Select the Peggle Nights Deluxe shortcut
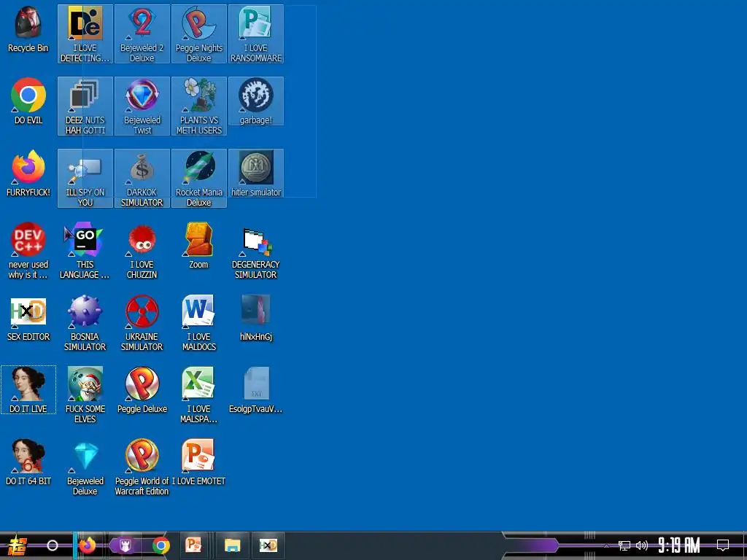The image size is (747, 560). pyautogui.click(x=198, y=34)
